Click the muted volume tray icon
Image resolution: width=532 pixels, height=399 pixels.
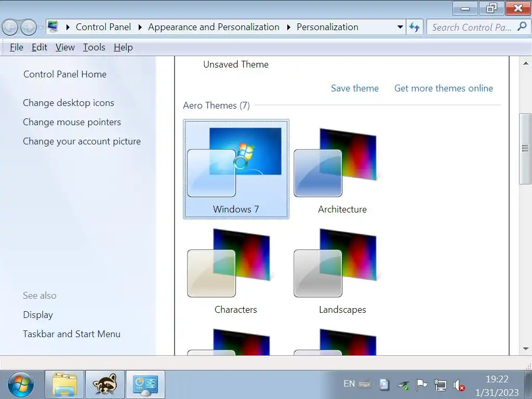click(x=459, y=385)
